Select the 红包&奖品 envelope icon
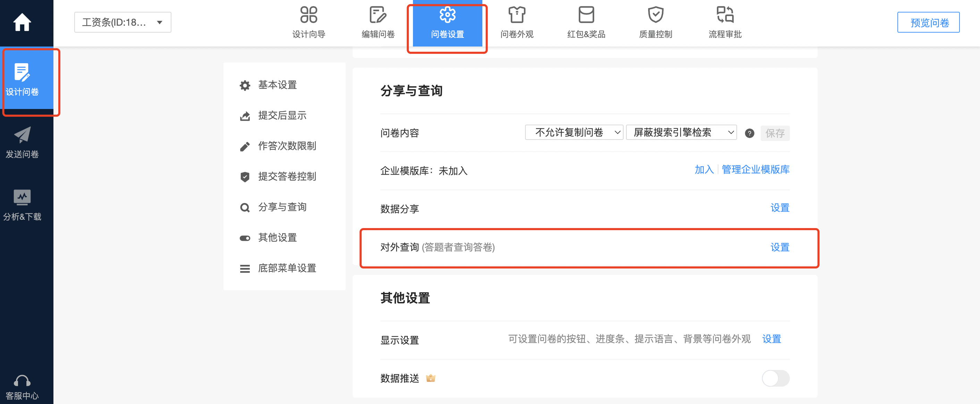This screenshot has height=404, width=980. coord(586,15)
